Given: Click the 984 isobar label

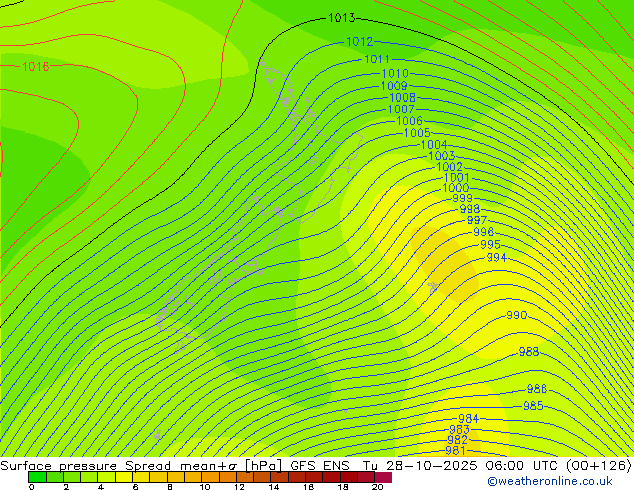Looking at the screenshot, I should pyautogui.click(x=468, y=418).
